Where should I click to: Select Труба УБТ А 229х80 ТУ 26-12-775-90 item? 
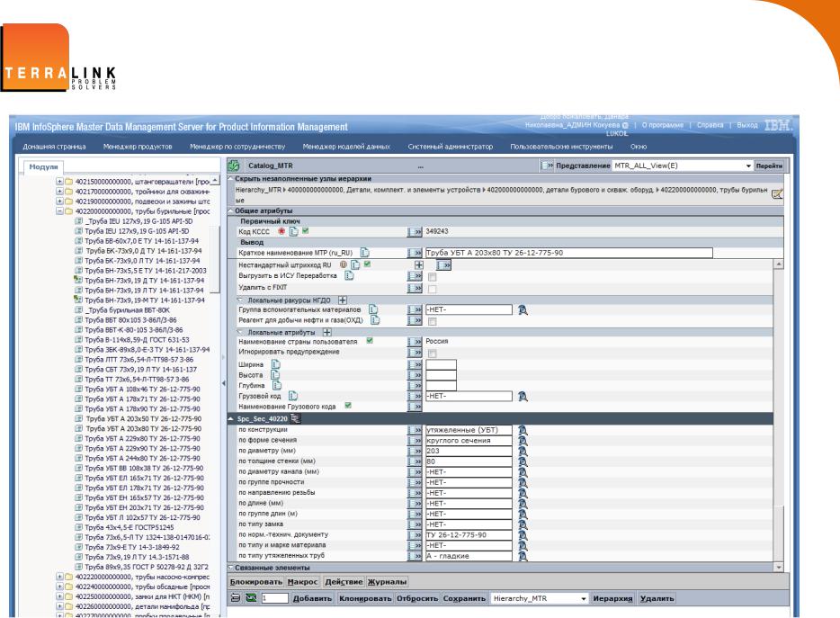point(142,438)
